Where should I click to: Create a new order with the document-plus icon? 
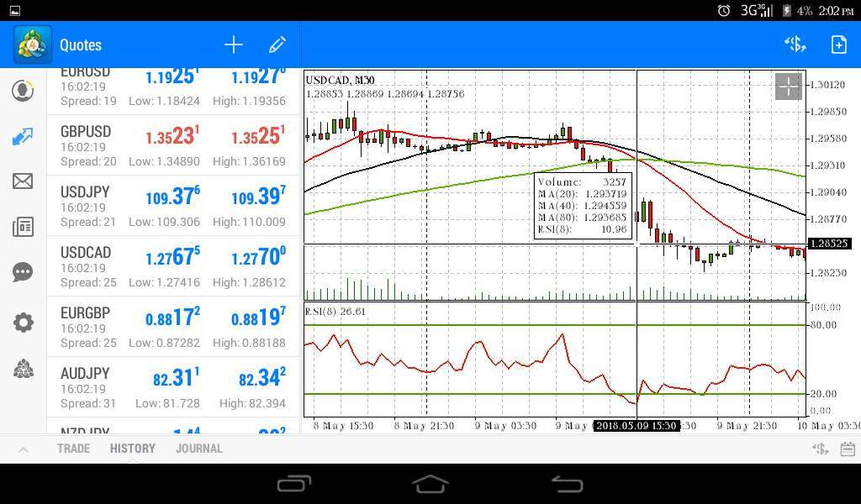coord(839,45)
